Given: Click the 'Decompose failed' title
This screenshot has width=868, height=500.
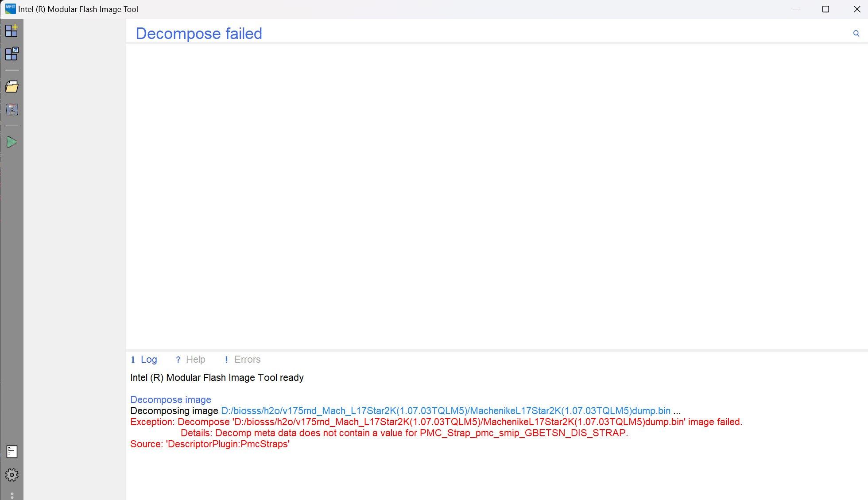Looking at the screenshot, I should click(x=199, y=34).
